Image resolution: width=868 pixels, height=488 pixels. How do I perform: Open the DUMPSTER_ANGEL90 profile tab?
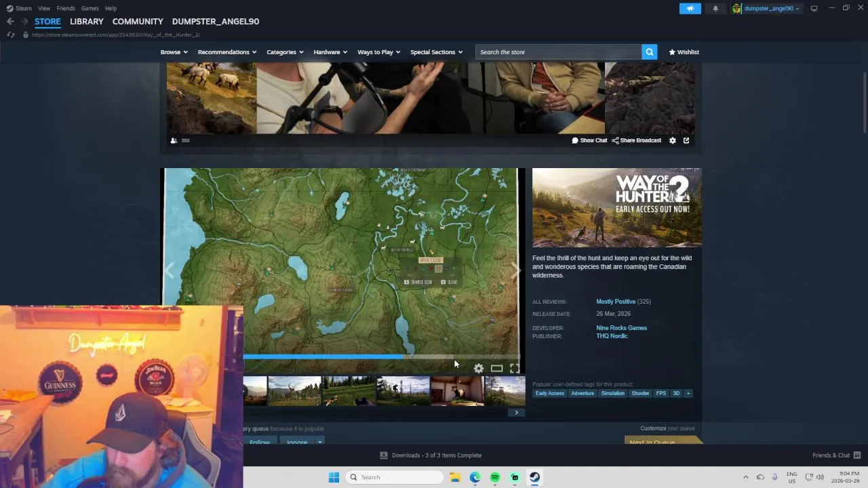point(216,21)
